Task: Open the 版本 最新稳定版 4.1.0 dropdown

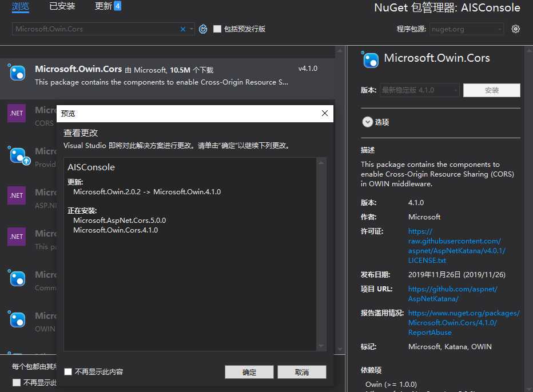Action: click(420, 90)
